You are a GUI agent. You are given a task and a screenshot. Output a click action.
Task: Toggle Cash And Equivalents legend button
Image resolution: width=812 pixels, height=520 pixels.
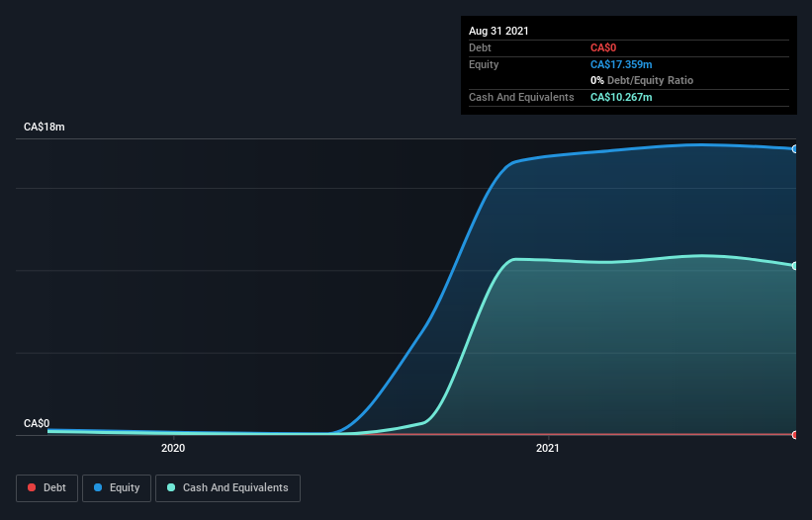[227, 488]
